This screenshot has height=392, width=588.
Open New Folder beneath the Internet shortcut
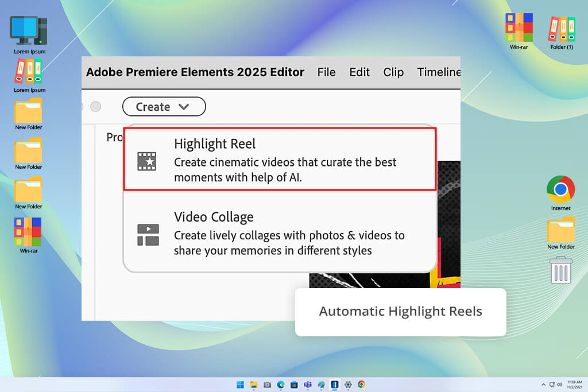tap(560, 233)
